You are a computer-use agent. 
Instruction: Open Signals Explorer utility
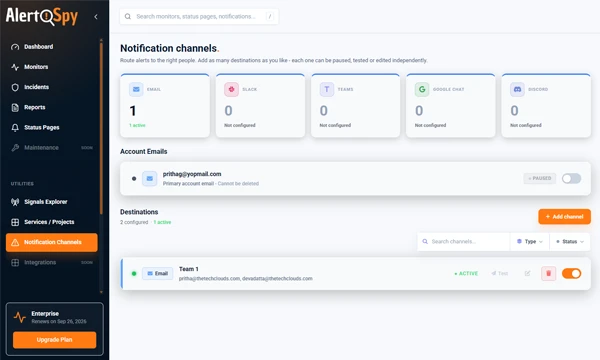[x=52, y=202]
